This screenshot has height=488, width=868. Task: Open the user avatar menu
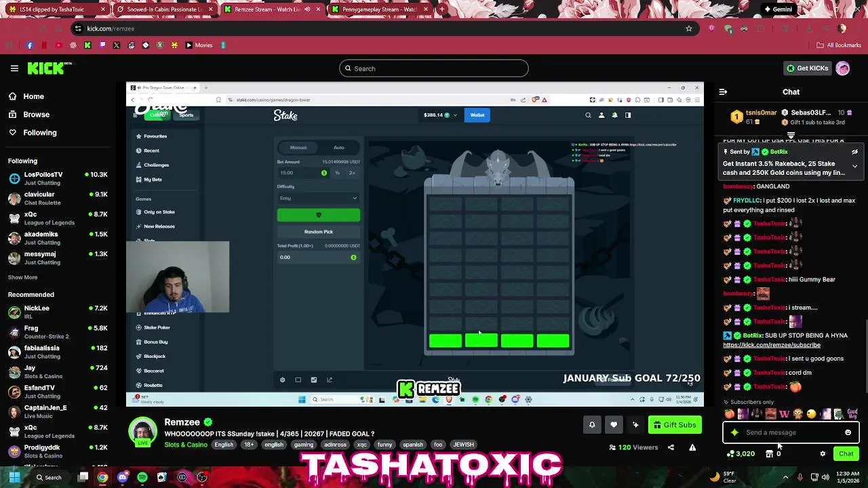tap(843, 68)
